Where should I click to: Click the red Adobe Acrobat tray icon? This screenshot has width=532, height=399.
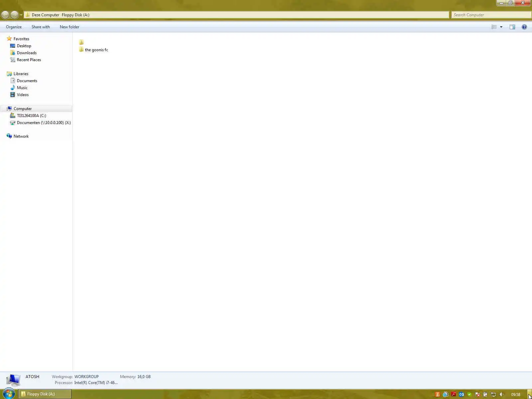coord(454,394)
